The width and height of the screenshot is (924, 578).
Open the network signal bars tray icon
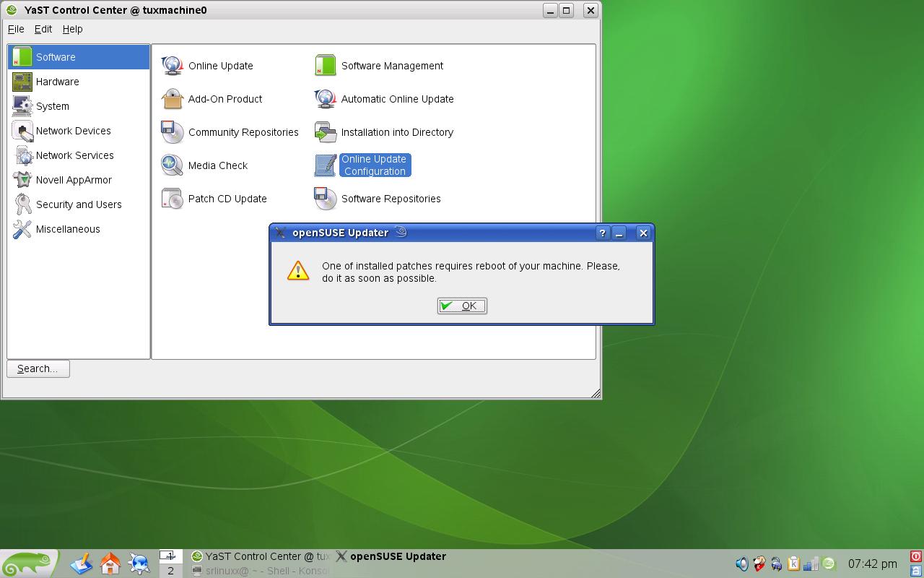811,564
